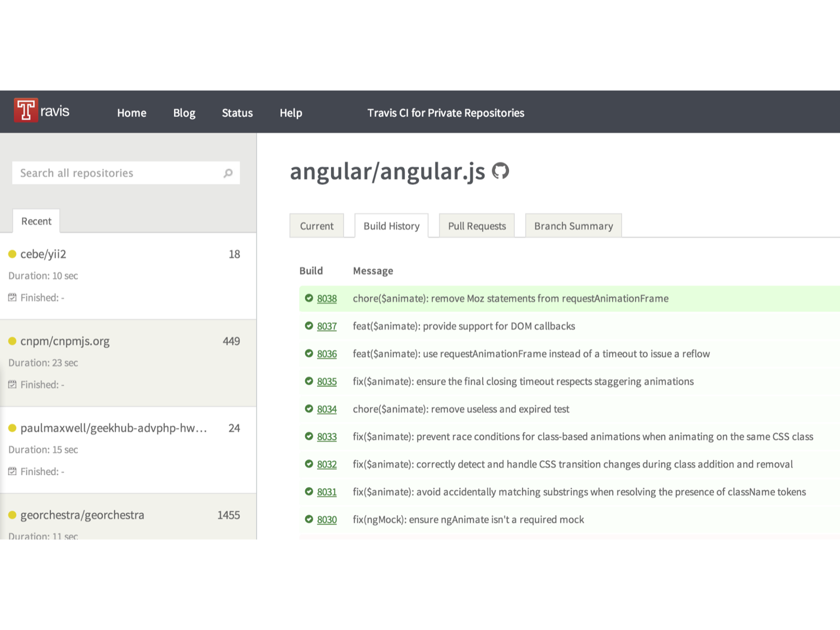Click passed checkmark icon for build 8030
The image size is (840, 630).
309,519
